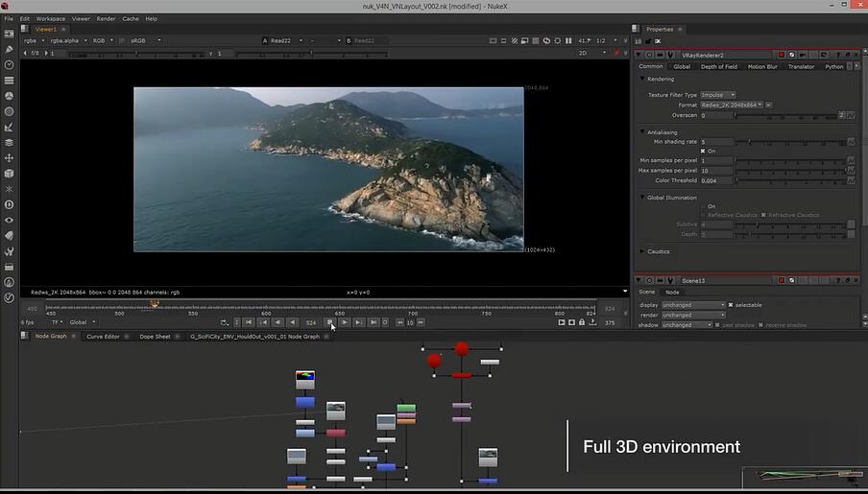This screenshot has height=494, width=868.
Task: Open the MetaData tag icon in toolbar
Action: [x=9, y=235]
